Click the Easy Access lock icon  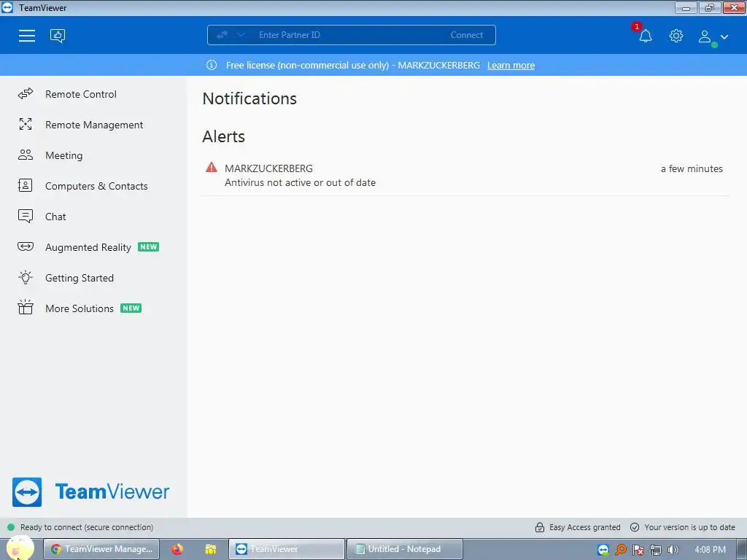pyautogui.click(x=539, y=527)
